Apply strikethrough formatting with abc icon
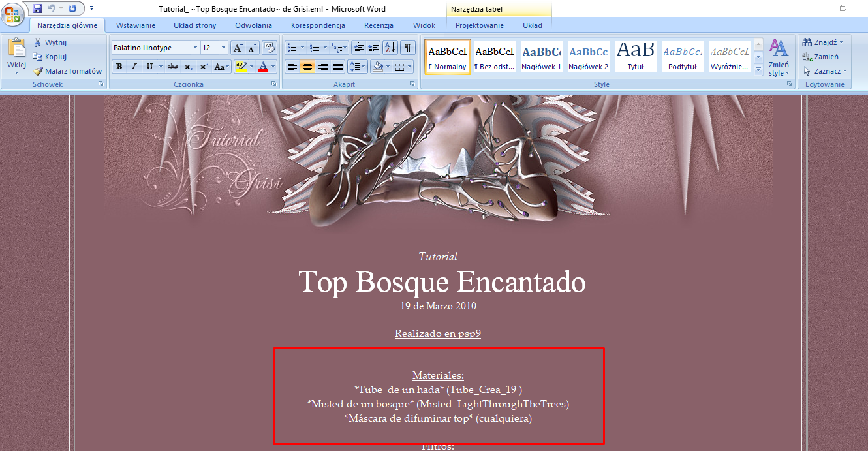The width and height of the screenshot is (868, 451). [172, 67]
